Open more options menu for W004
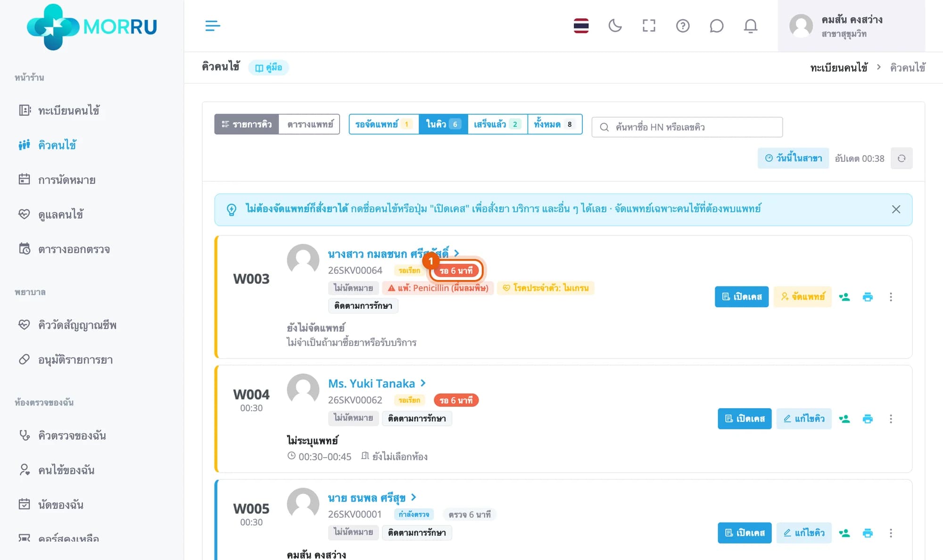Image resolution: width=943 pixels, height=560 pixels. pyautogui.click(x=891, y=419)
